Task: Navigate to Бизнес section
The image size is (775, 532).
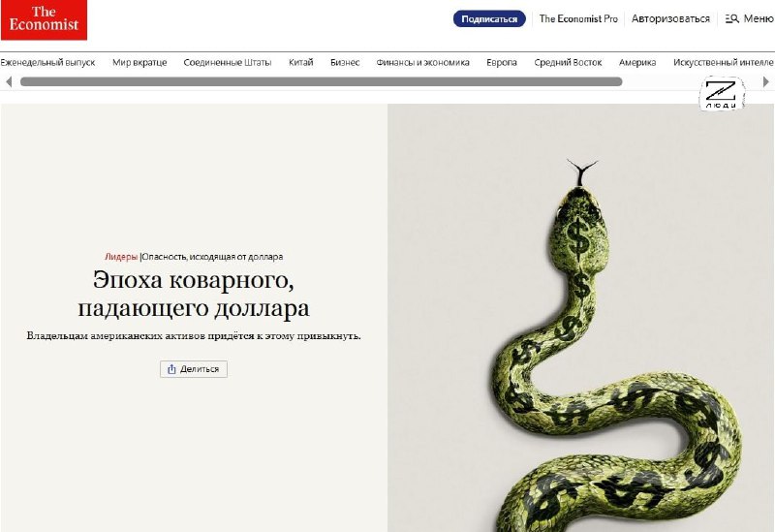Action: 345,62
